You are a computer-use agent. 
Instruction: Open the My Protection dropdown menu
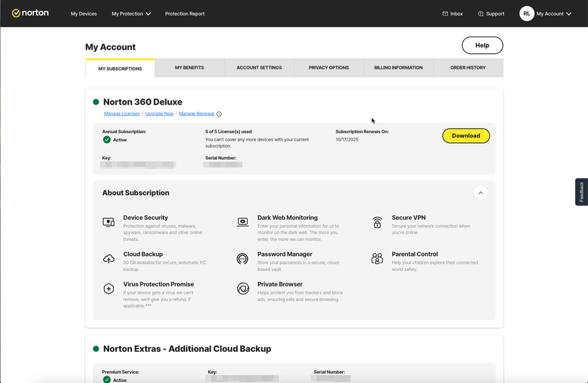pyautogui.click(x=131, y=14)
